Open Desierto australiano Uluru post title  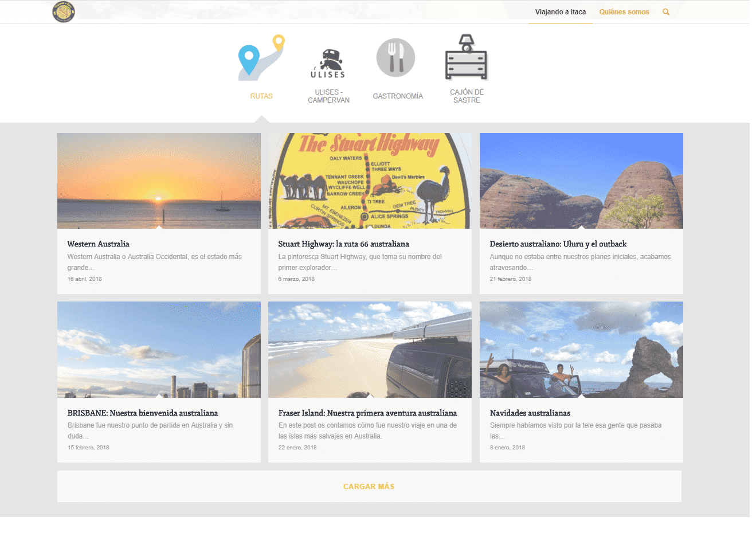click(x=558, y=244)
